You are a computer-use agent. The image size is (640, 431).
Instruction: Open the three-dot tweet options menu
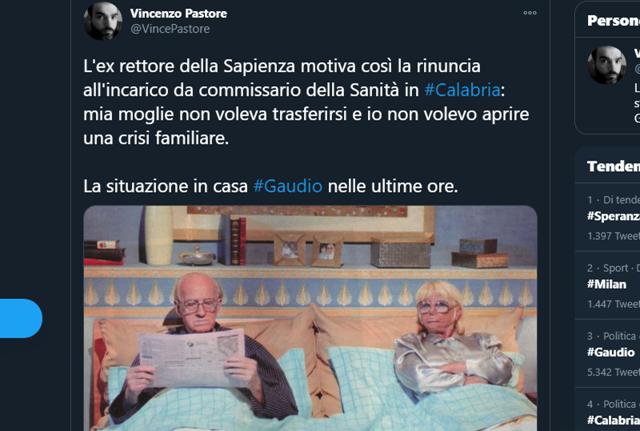(x=530, y=13)
